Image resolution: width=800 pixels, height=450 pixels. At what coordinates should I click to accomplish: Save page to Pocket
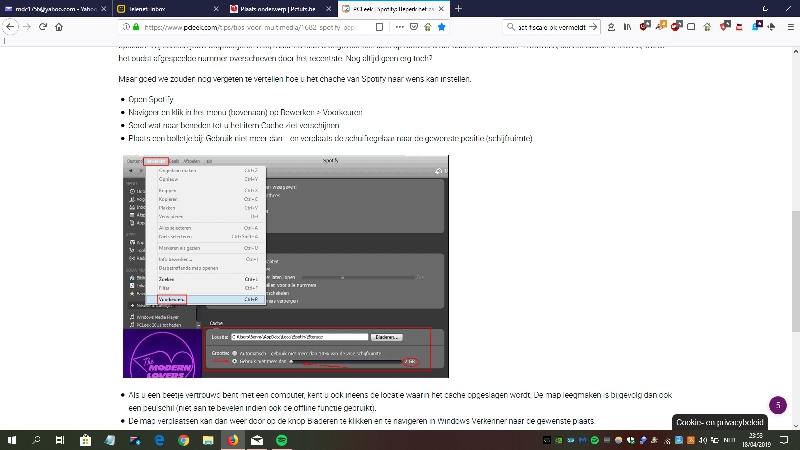pyautogui.click(x=414, y=27)
